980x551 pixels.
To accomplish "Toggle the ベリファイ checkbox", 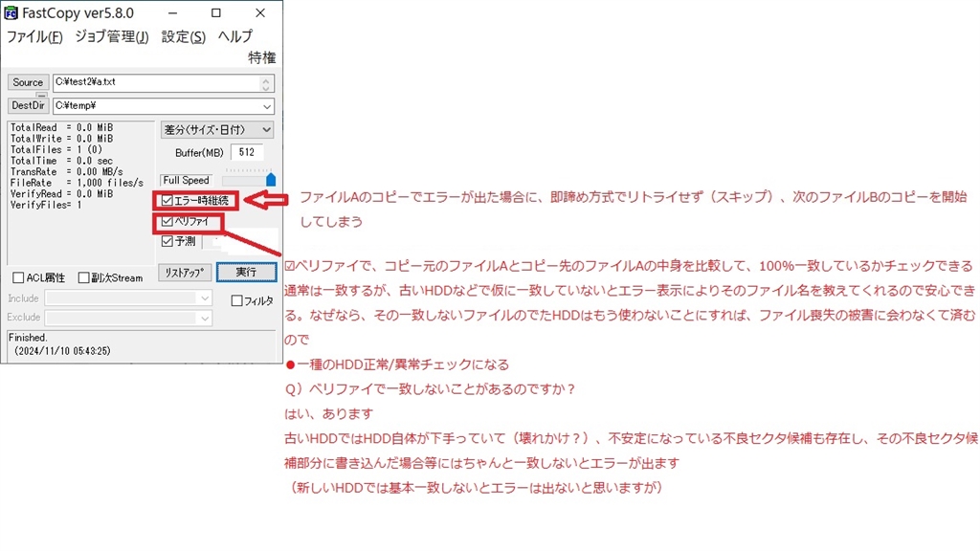I will tap(167, 221).
